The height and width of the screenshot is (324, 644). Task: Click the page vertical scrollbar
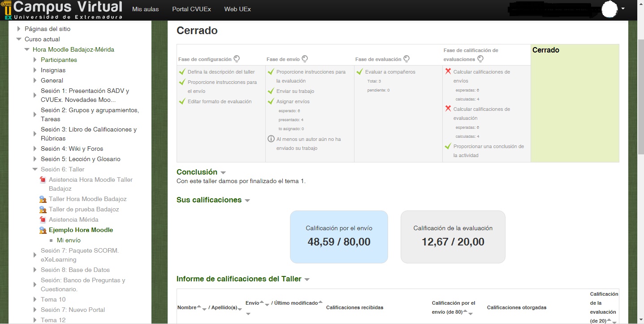click(x=640, y=90)
